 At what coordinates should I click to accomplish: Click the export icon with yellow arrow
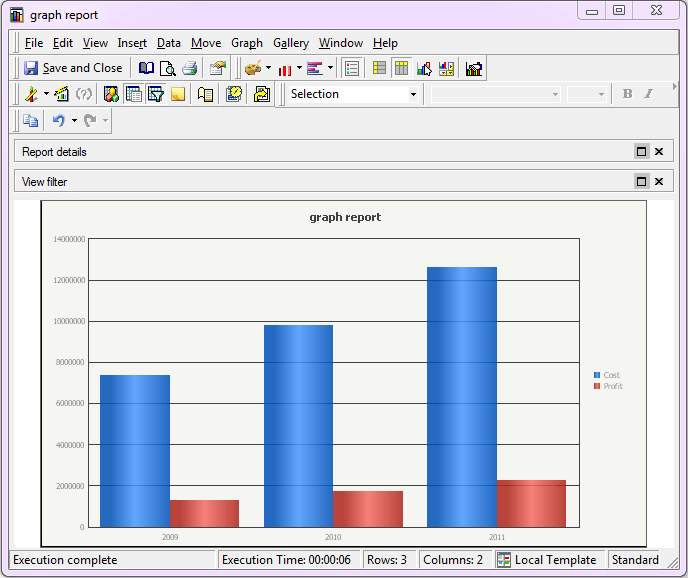(262, 94)
